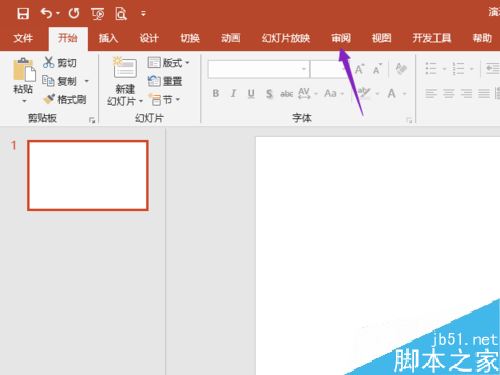The height and width of the screenshot is (375, 500).
Task: Undo the last action
Action: coord(47,13)
